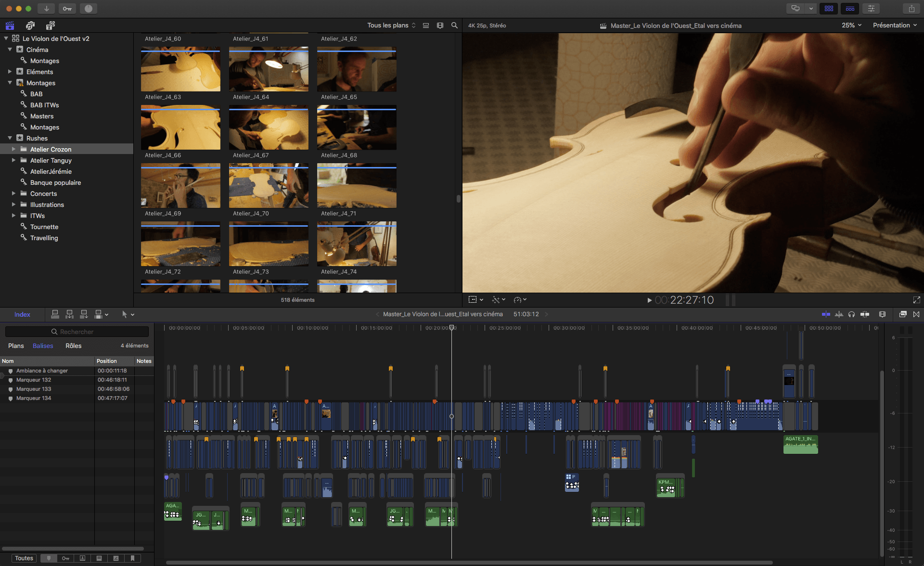Click the import media arrow icon
The image size is (924, 566).
46,9
